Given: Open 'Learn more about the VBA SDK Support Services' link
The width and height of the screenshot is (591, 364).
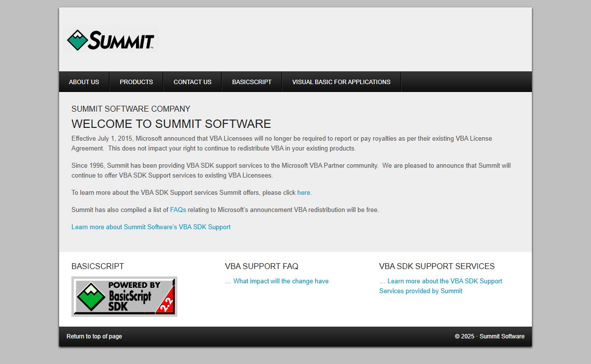Looking at the screenshot, I should point(441,286).
